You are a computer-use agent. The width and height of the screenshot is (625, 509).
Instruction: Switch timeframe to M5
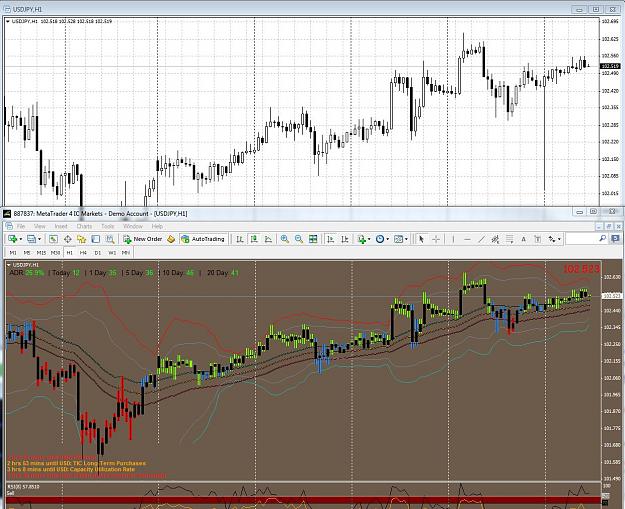click(27, 253)
